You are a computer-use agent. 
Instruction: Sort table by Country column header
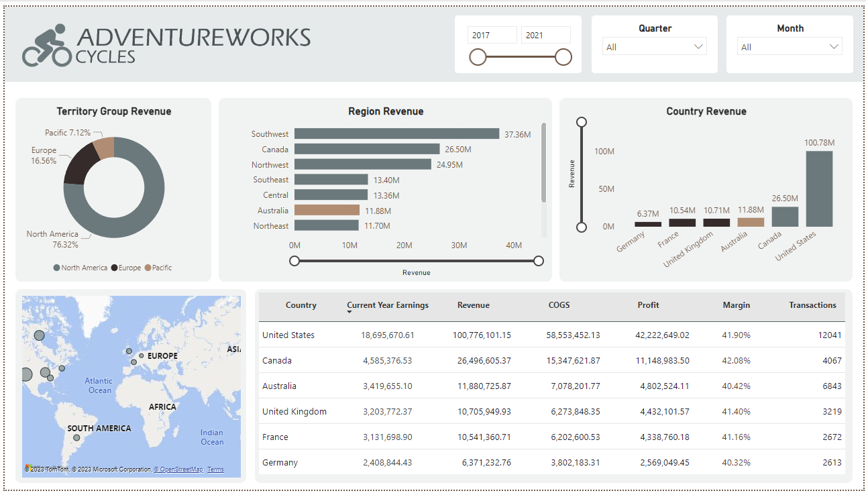[x=301, y=305]
